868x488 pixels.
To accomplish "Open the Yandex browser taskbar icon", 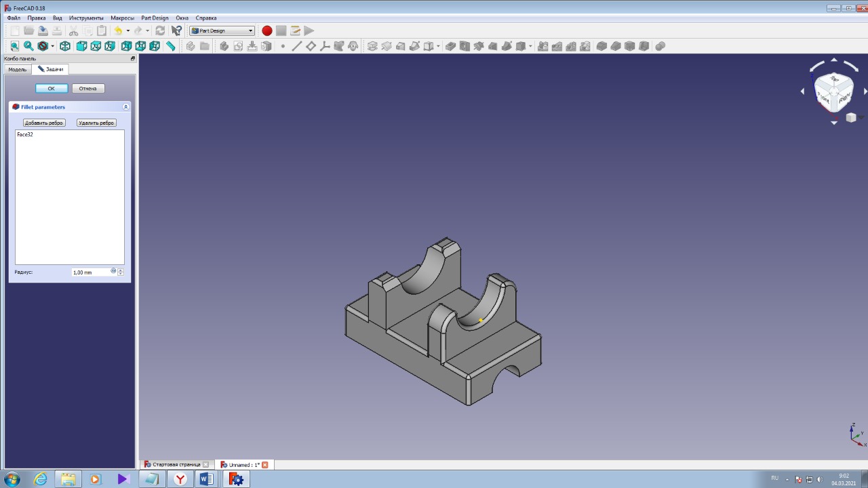I will pos(180,479).
